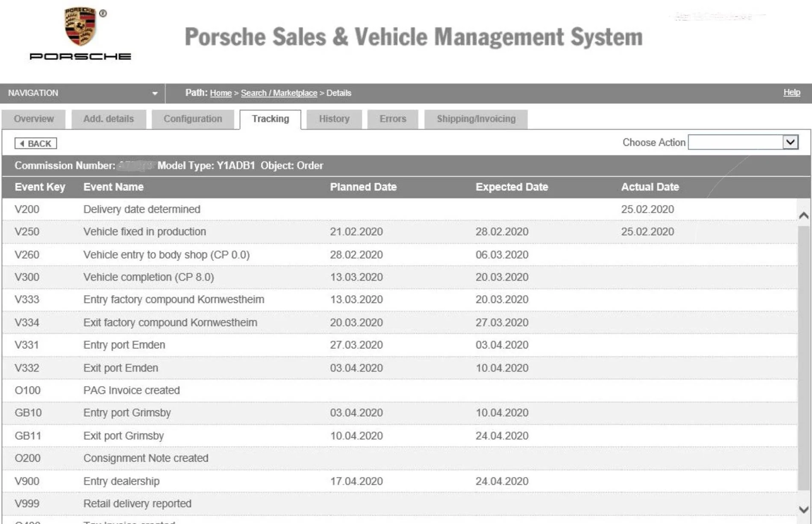Select 'Retail delivery reported' event name

coord(137,504)
